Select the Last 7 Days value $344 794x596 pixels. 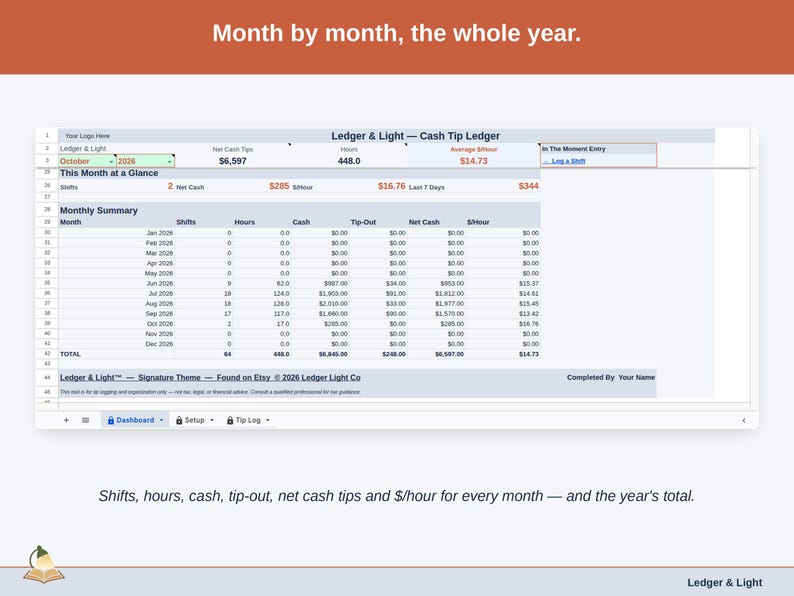(528, 186)
